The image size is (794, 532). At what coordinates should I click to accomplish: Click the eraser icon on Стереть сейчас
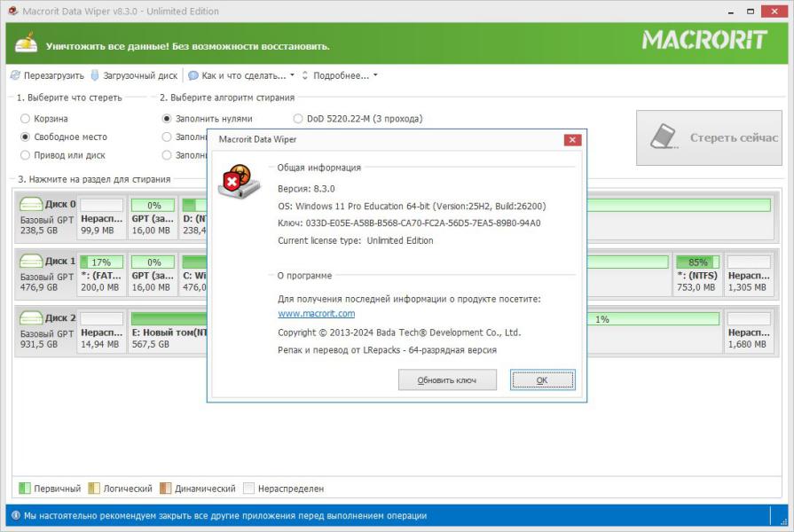[664, 137]
